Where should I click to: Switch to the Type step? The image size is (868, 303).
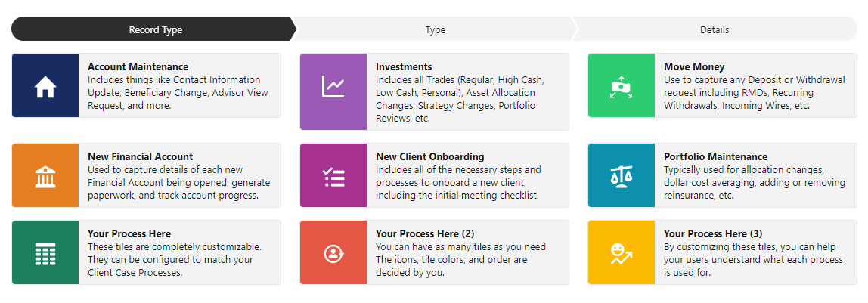tap(435, 30)
